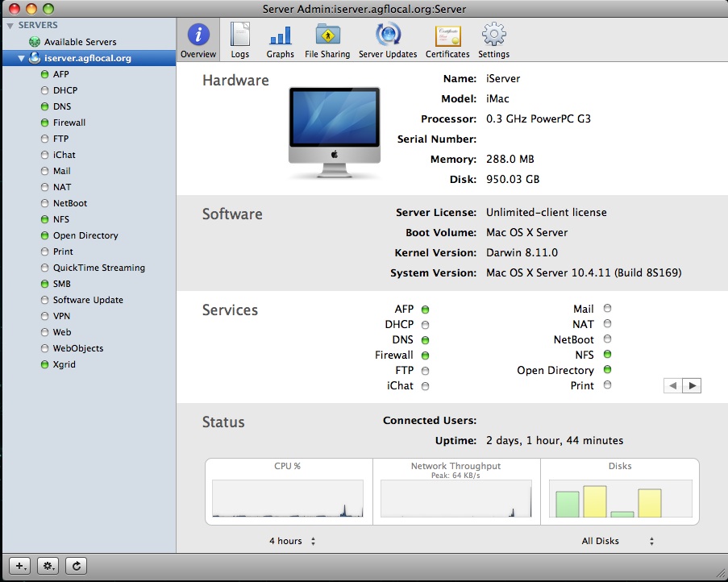Select FTP service in sidebar

[89, 139]
